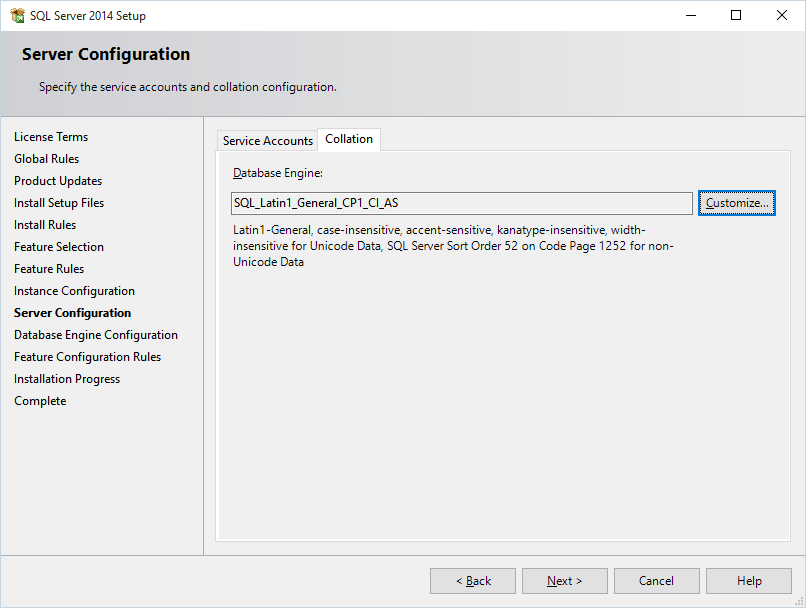Click the Customize... button
The image size is (806, 608).
[737, 203]
